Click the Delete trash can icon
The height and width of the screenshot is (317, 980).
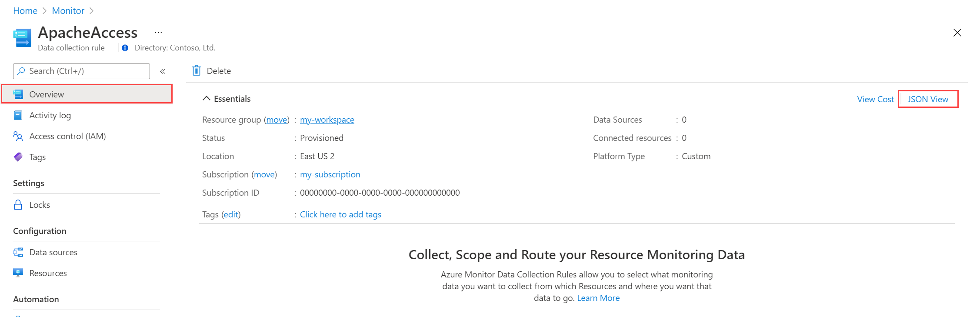click(x=197, y=70)
